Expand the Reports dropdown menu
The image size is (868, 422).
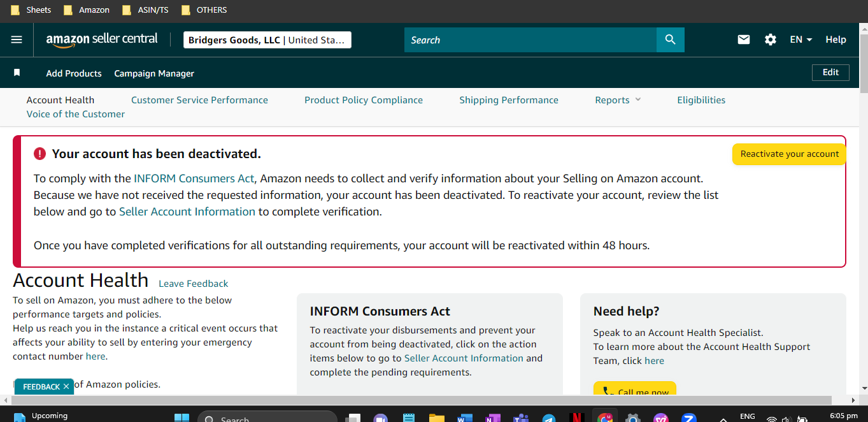click(x=618, y=100)
